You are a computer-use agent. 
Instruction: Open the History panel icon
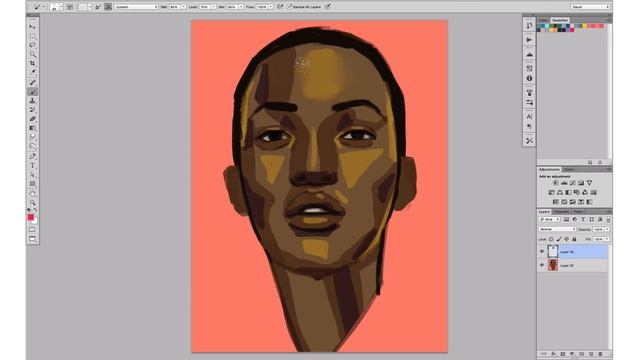[529, 25]
